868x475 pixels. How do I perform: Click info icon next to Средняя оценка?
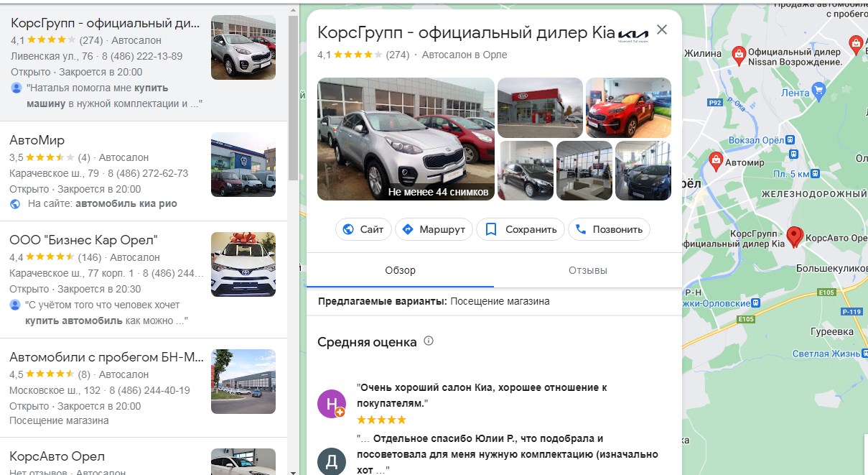pos(429,341)
